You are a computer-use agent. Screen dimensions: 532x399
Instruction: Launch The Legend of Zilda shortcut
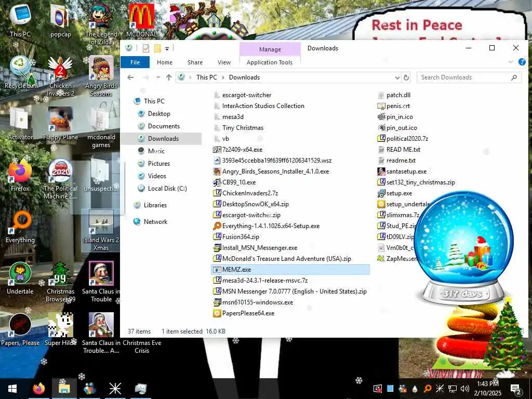click(x=101, y=24)
